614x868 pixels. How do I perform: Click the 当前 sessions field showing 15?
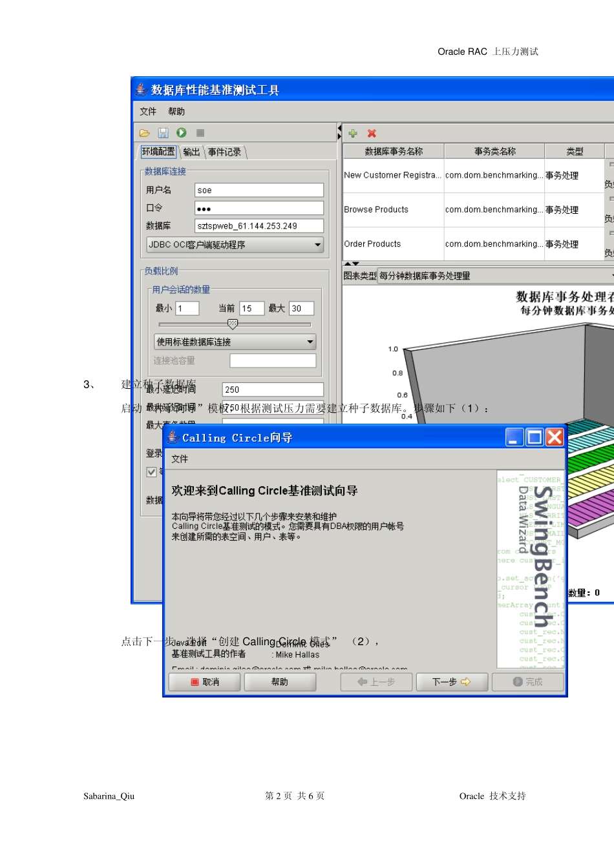252,309
